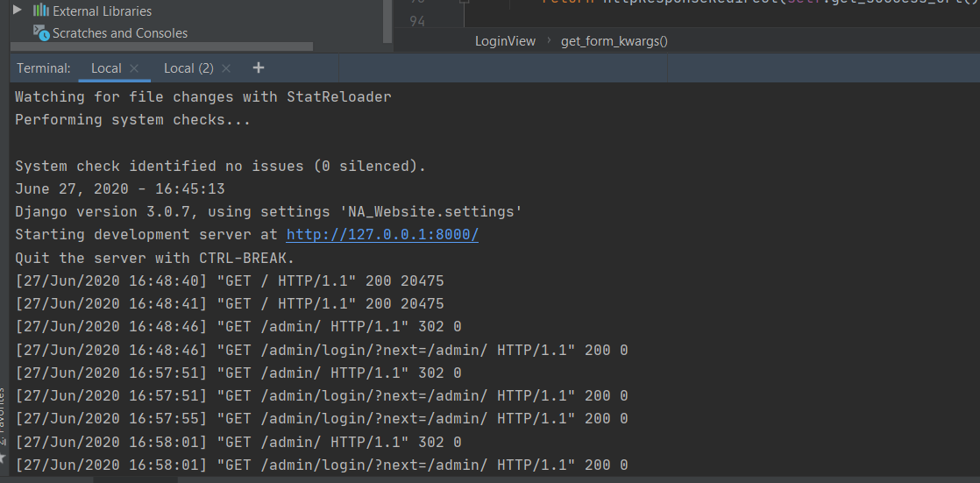
Task: Click the project panel vertical scrollbar
Action: coord(388,22)
